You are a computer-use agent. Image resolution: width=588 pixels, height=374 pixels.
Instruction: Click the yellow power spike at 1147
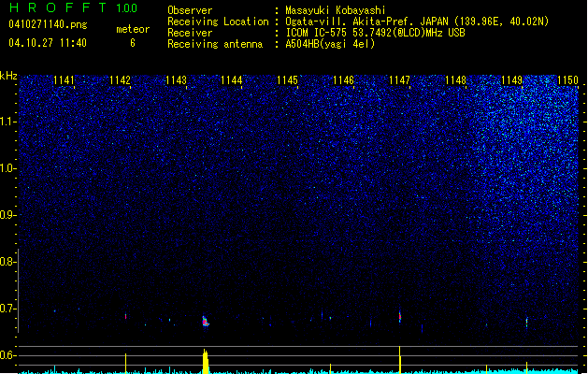click(400, 360)
